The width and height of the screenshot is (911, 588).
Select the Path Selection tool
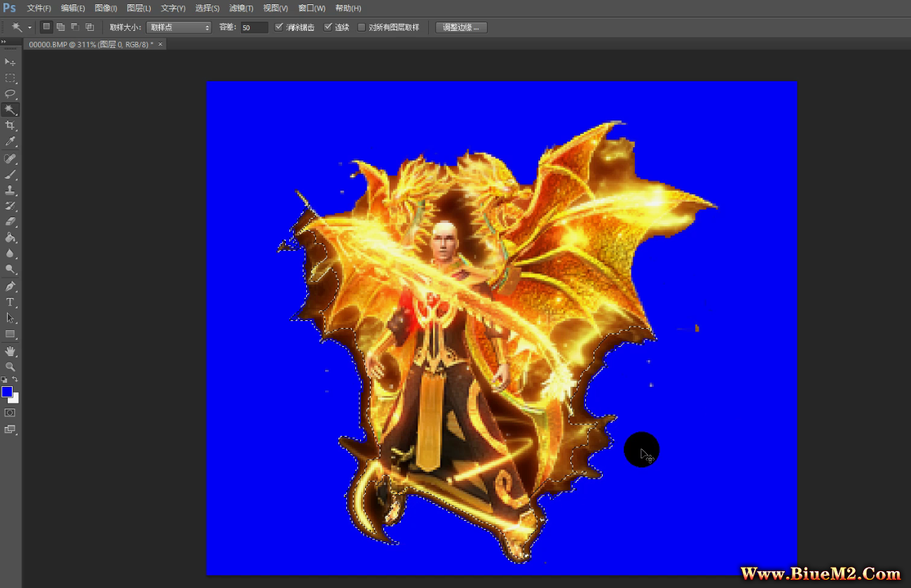(10, 318)
